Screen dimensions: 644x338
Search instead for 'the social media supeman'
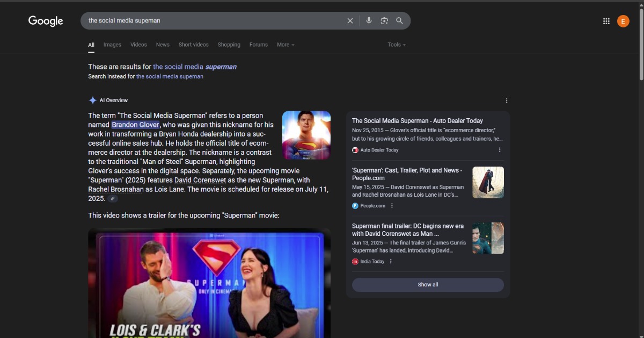[170, 76]
